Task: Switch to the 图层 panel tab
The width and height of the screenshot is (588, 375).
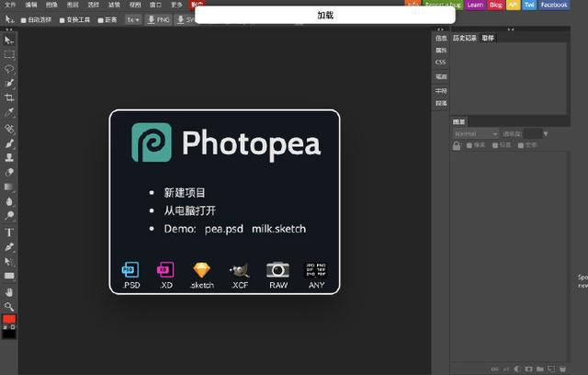Action: tap(459, 122)
